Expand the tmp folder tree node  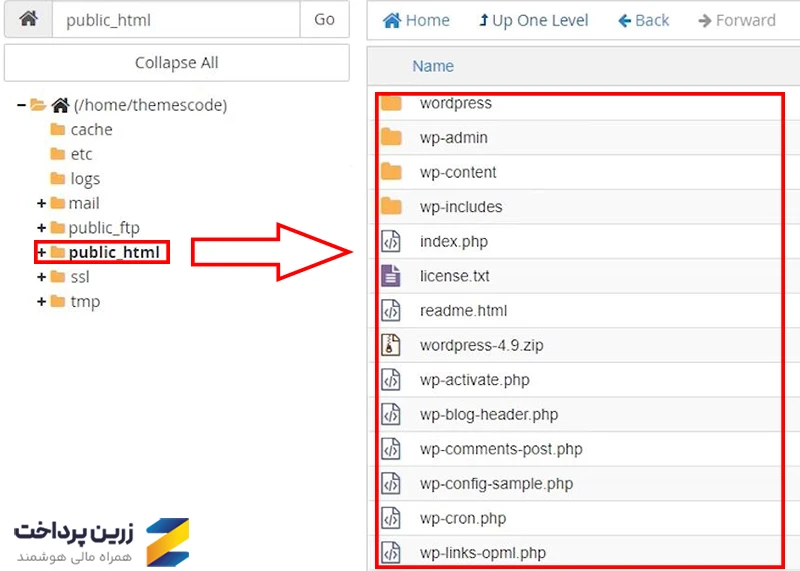pos(41,302)
